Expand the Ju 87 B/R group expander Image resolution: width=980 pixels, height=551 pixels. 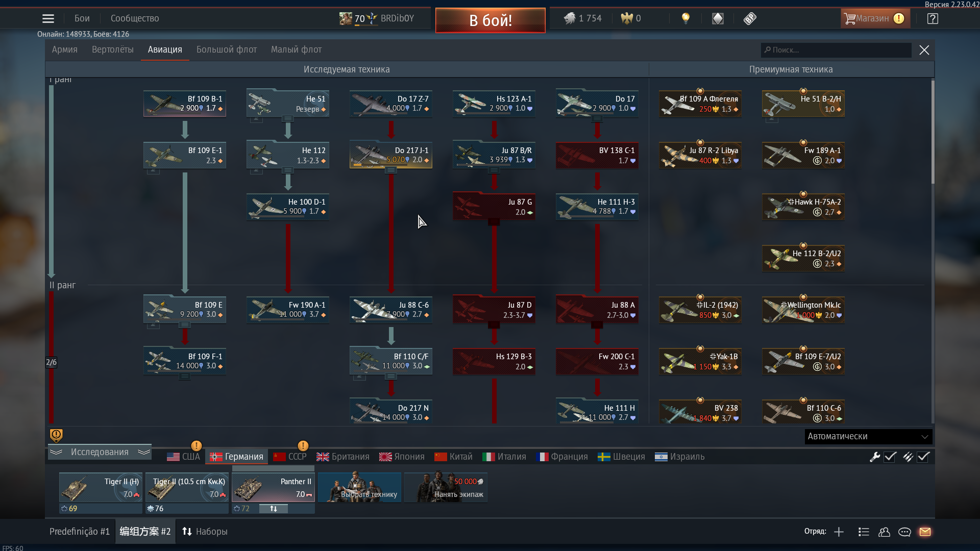coord(494,170)
